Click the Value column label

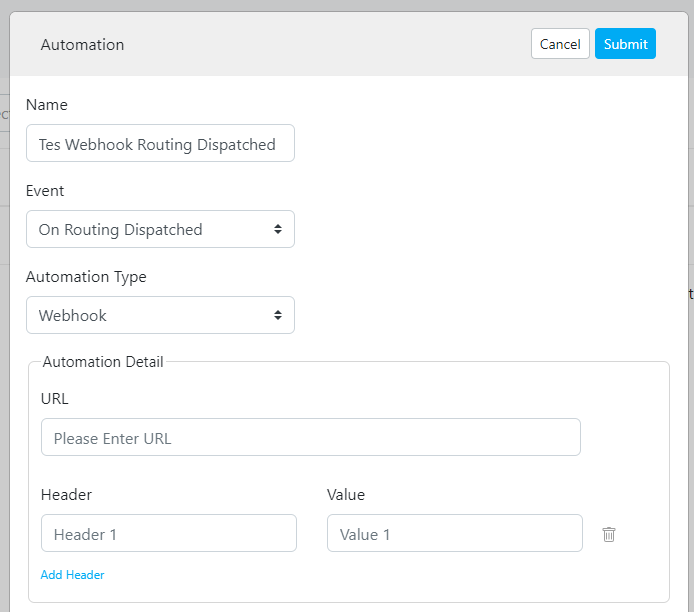tap(346, 495)
